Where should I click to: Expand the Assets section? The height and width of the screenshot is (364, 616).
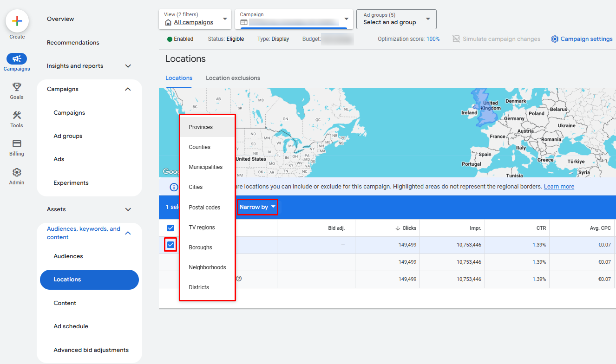(x=128, y=209)
